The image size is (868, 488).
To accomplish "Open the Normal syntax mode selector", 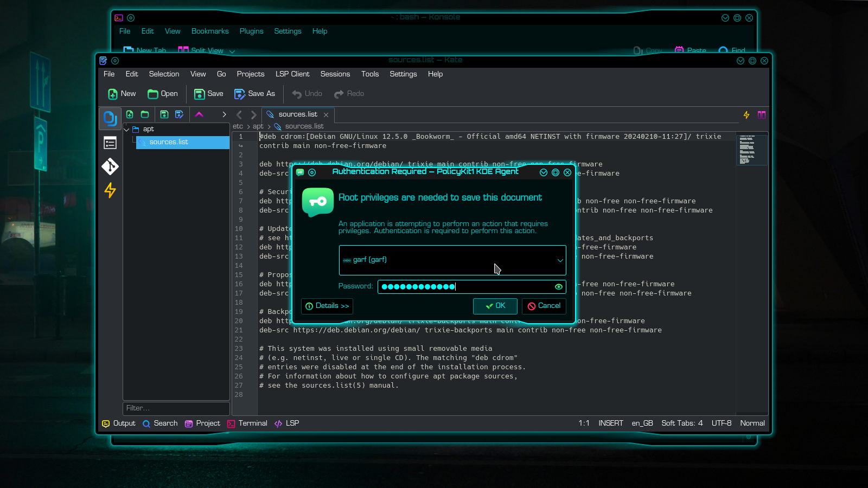I will (x=752, y=423).
